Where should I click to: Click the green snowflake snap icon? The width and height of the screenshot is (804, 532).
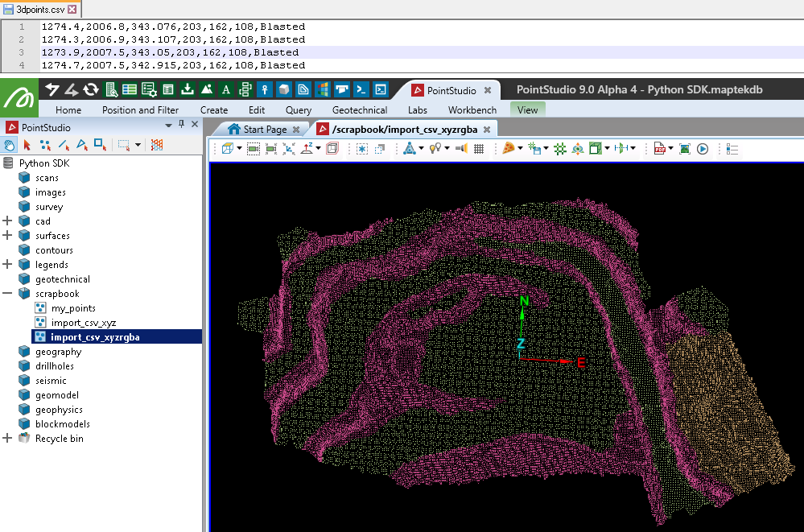coord(560,149)
